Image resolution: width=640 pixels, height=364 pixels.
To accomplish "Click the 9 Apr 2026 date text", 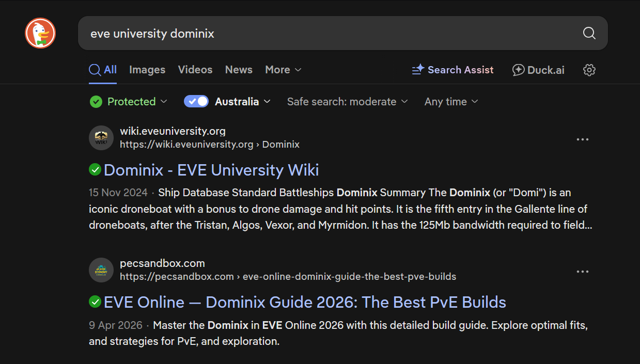I will click(116, 325).
